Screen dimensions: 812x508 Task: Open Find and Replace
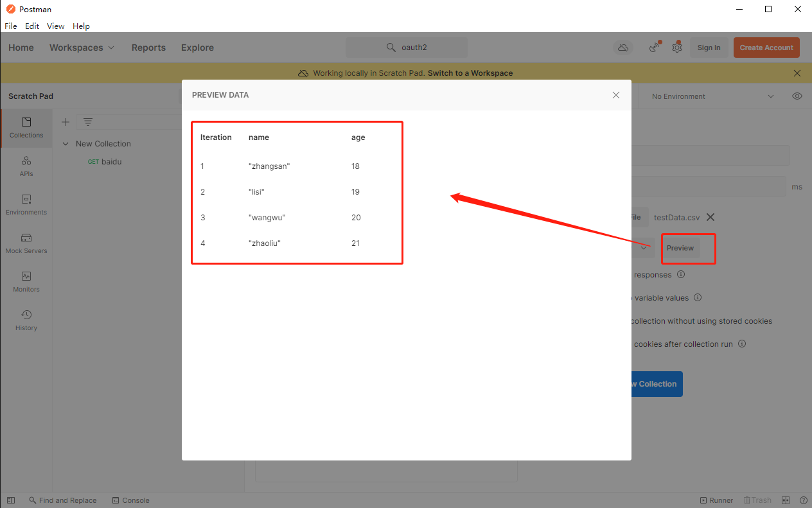(63, 500)
